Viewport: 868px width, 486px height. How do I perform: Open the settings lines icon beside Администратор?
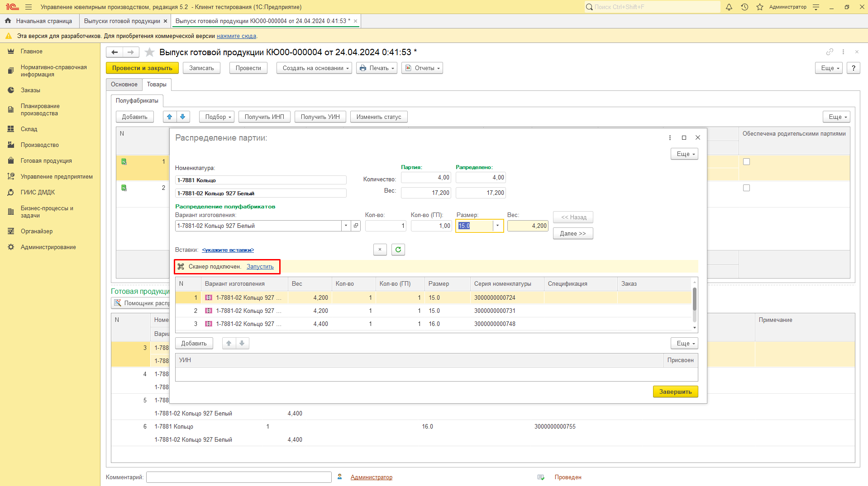pos(816,7)
